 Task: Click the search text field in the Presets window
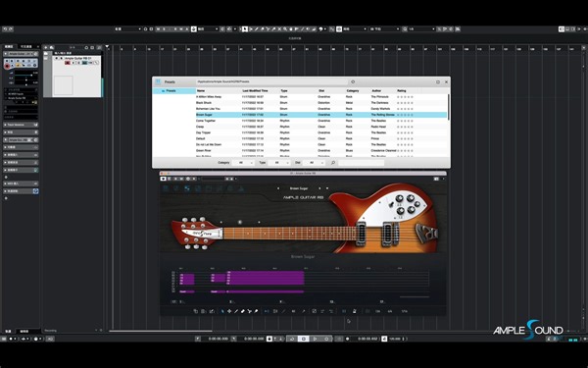coord(361,163)
